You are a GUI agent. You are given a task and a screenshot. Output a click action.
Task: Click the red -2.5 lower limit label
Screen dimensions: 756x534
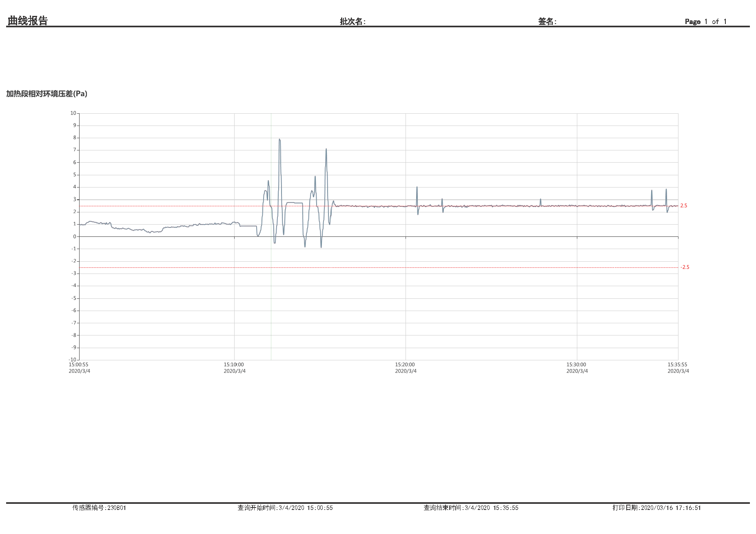click(x=685, y=267)
